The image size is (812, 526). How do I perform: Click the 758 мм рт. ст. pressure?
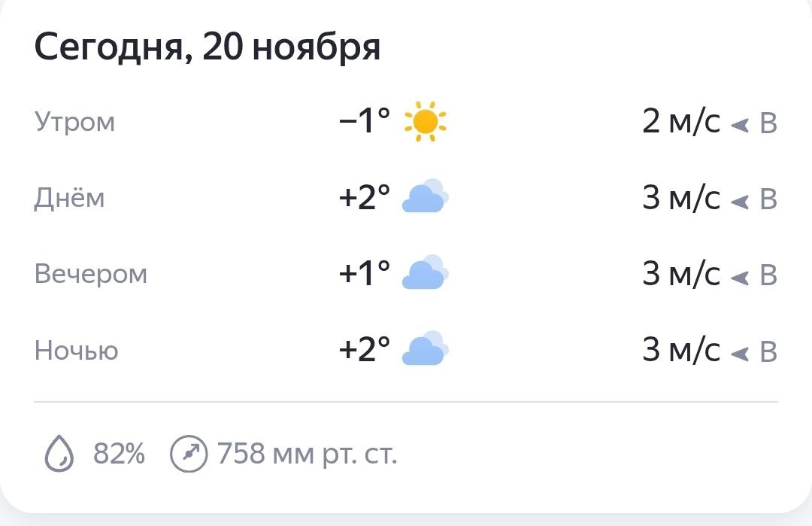pos(307,455)
